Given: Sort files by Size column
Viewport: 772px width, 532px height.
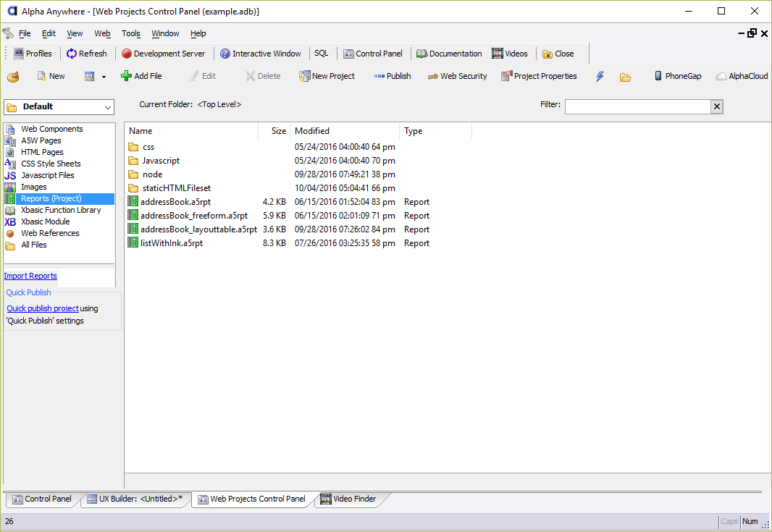Looking at the screenshot, I should [x=274, y=131].
